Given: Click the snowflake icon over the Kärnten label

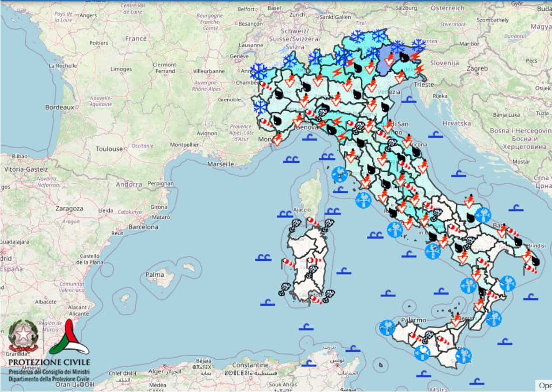Looking at the screenshot, I should point(419,45).
